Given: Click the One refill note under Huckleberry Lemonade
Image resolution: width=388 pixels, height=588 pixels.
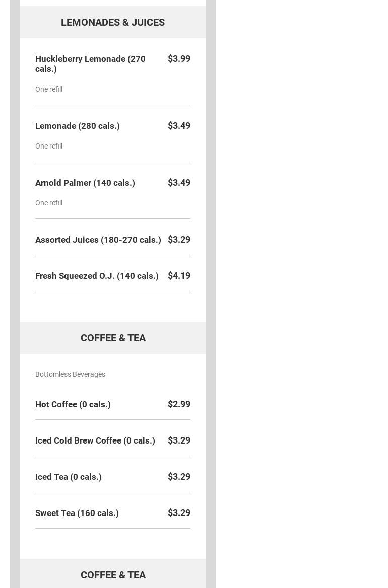Looking at the screenshot, I should click(x=49, y=89).
